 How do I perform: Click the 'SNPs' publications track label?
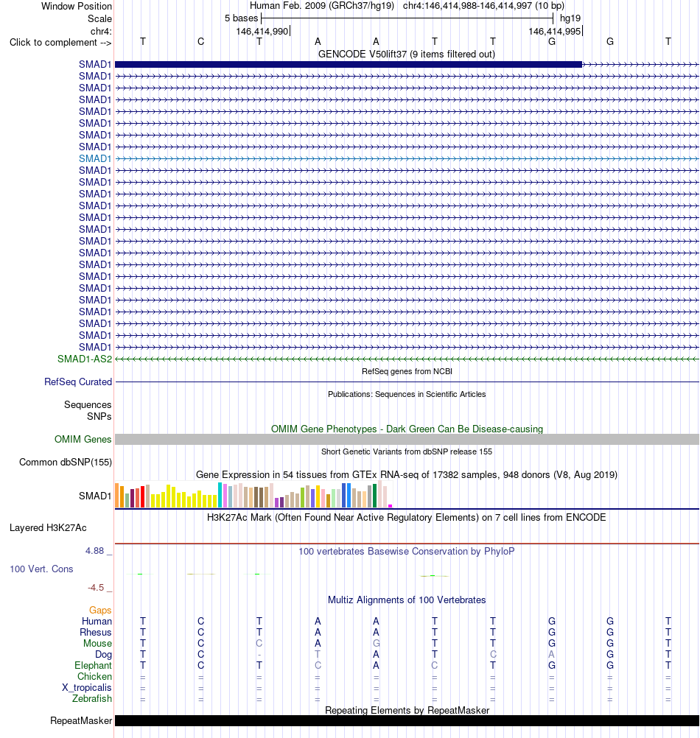99,417
